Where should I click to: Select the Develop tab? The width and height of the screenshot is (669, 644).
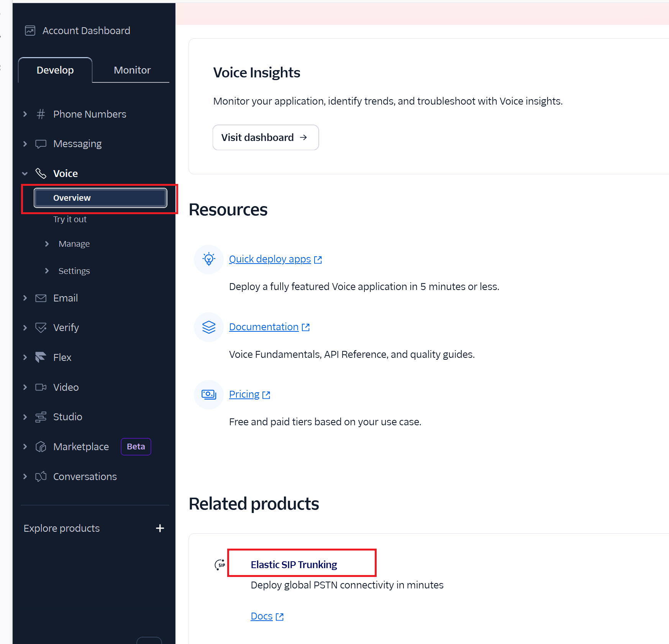(x=55, y=70)
